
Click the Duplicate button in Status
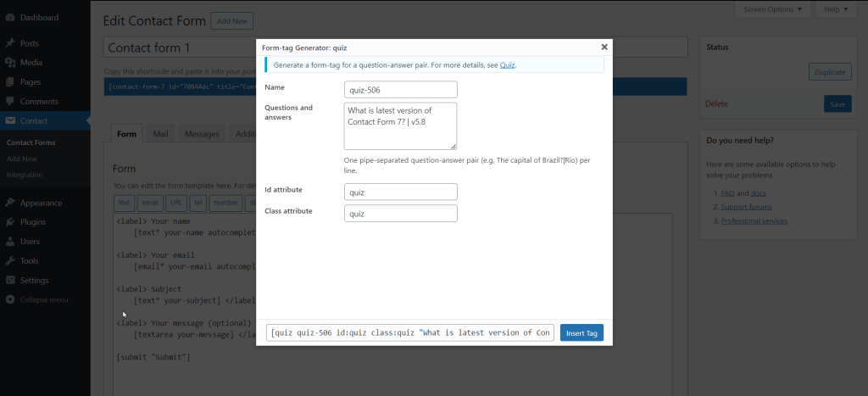(x=829, y=72)
